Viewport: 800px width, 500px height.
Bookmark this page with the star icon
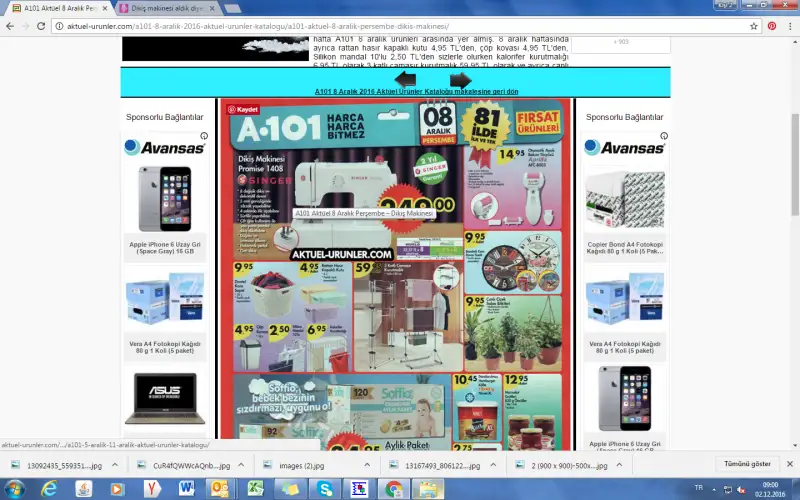[754, 26]
